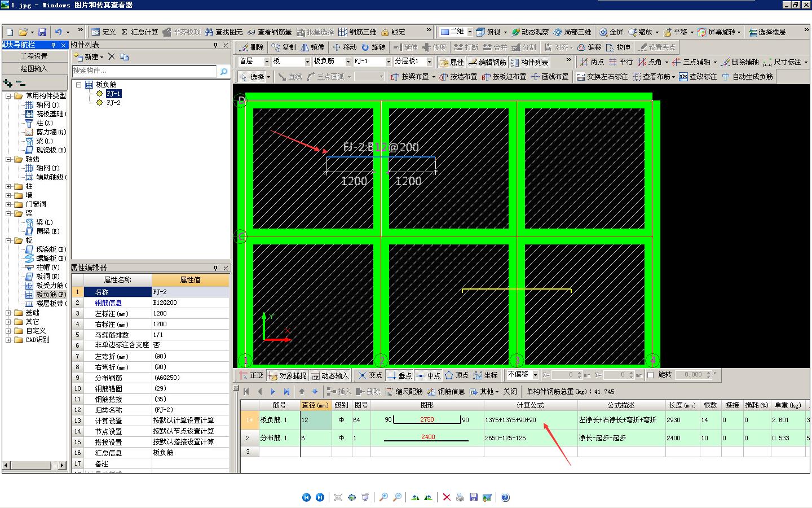This screenshot has width=812, height=508.
Task: Toggle 构件列表 component list panel
Action: 529,62
